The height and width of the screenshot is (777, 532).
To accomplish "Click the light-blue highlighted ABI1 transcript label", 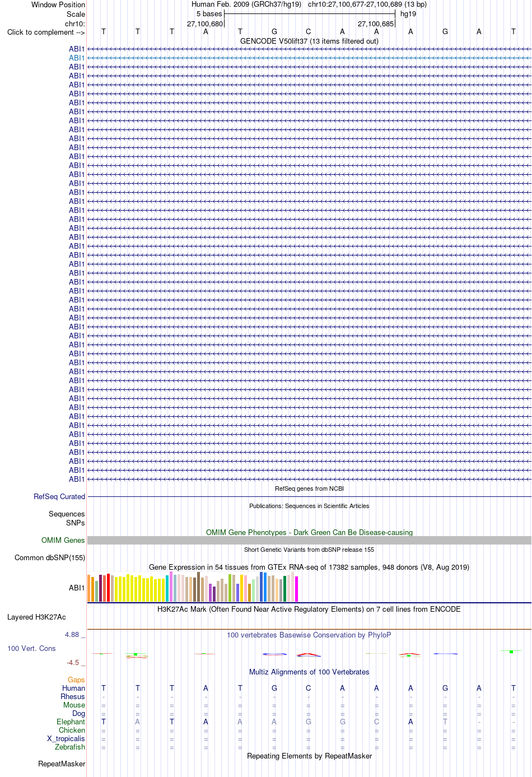I will (x=77, y=58).
